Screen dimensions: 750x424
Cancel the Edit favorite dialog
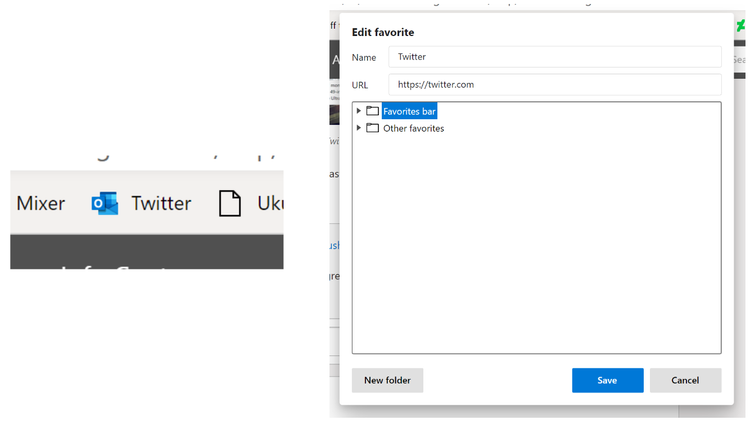coord(685,380)
